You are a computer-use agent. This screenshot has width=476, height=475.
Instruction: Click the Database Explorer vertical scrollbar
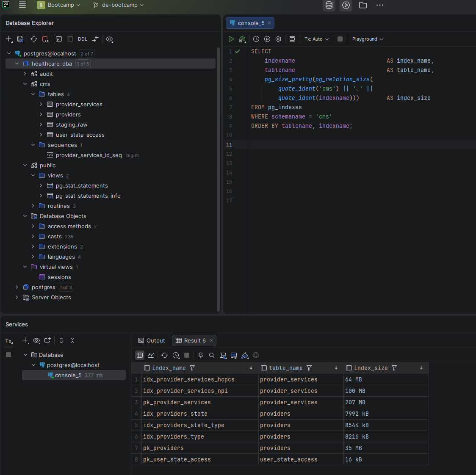pos(218,179)
